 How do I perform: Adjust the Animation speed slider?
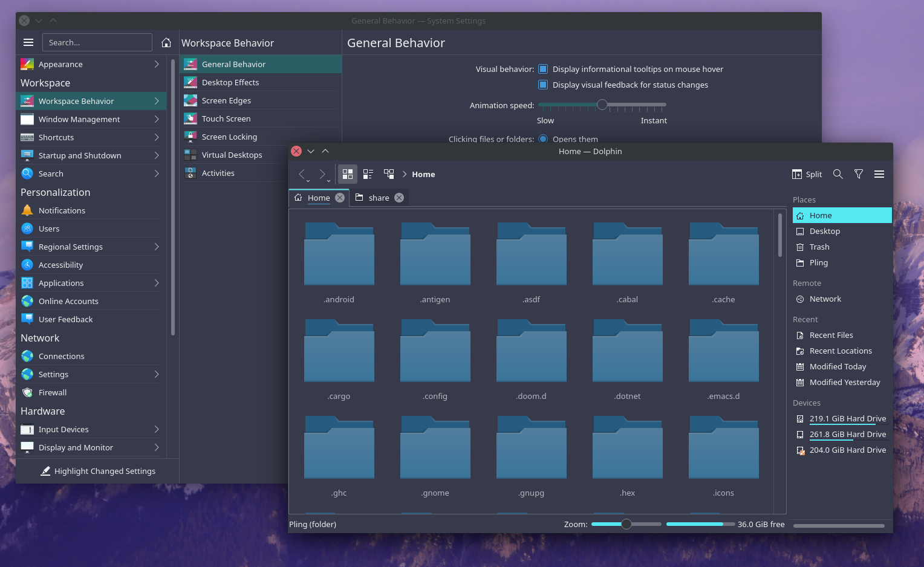coord(602,105)
